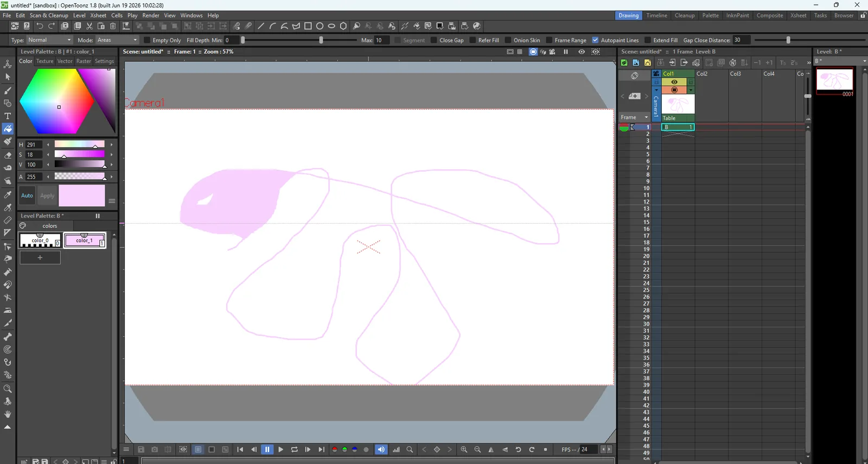This screenshot has height=464, width=868.
Task: Select the Style Picker tool
Action: point(8,195)
